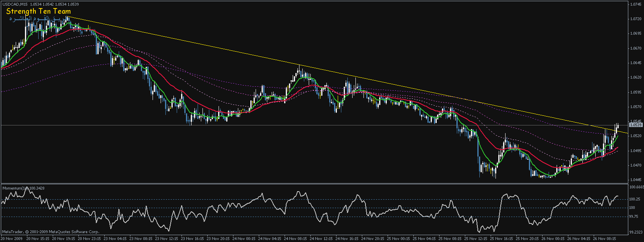Click the "24 Nov 08:15" time axis label
The image size is (644, 242).
[x=296, y=239]
